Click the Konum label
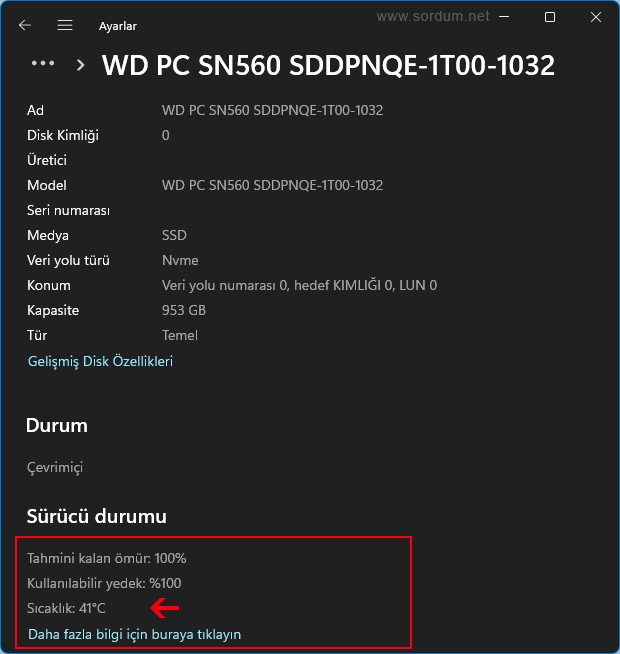The width and height of the screenshot is (620, 654). pyautogui.click(x=49, y=285)
